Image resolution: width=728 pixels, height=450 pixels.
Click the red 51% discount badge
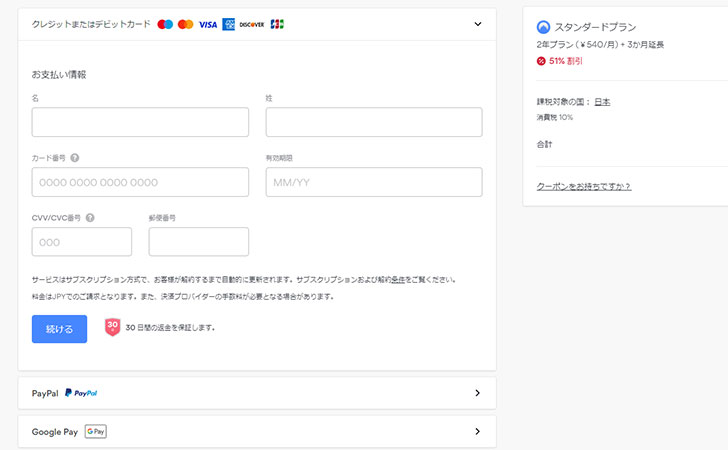click(x=542, y=61)
